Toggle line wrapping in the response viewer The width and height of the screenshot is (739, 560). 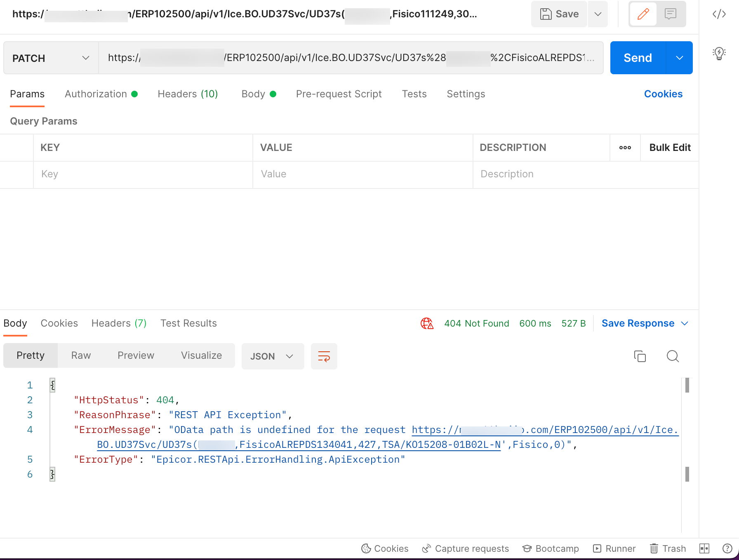(324, 356)
